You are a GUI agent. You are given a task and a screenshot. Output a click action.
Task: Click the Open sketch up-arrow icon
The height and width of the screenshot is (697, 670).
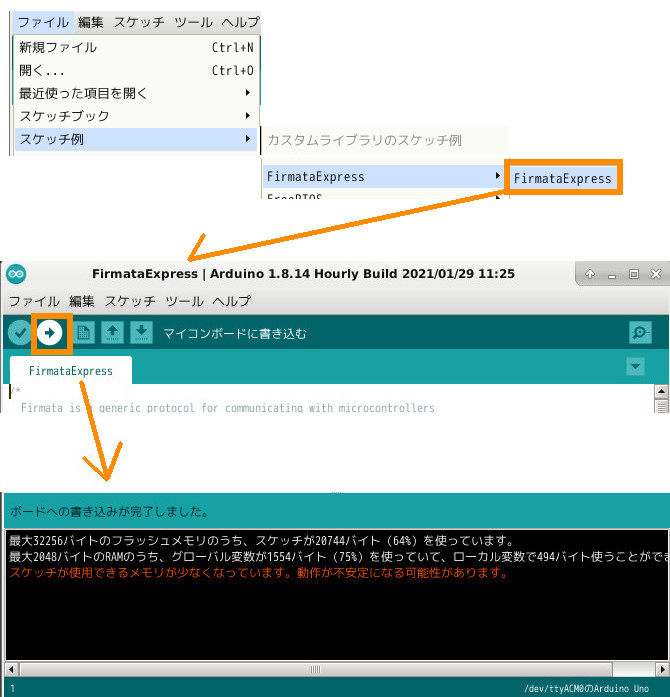tap(112, 332)
